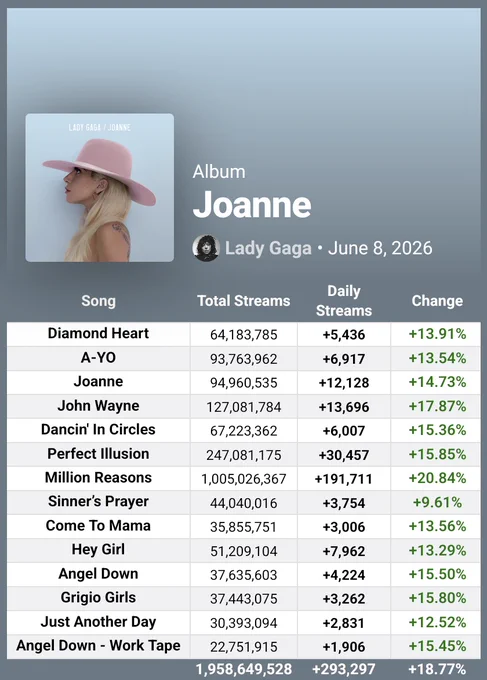Click the album total streams 1,958,649,528
The height and width of the screenshot is (680, 487).
[244, 669]
